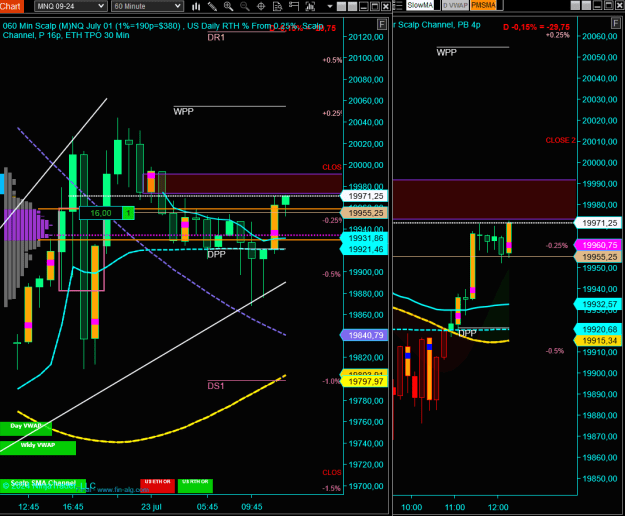Click first grey link square, right chart window
Image resolution: width=625 pixels, height=516 pixels.
[575, 5]
